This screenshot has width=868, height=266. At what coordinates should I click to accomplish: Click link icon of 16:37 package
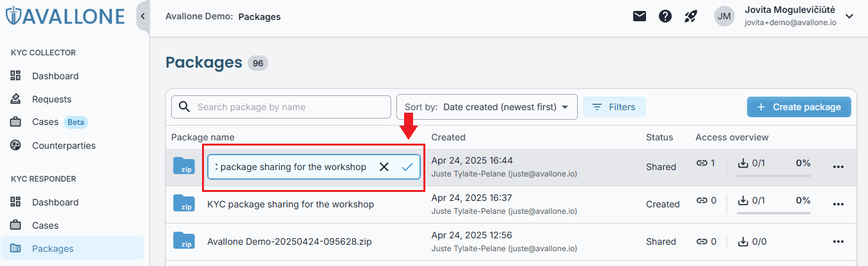click(702, 201)
